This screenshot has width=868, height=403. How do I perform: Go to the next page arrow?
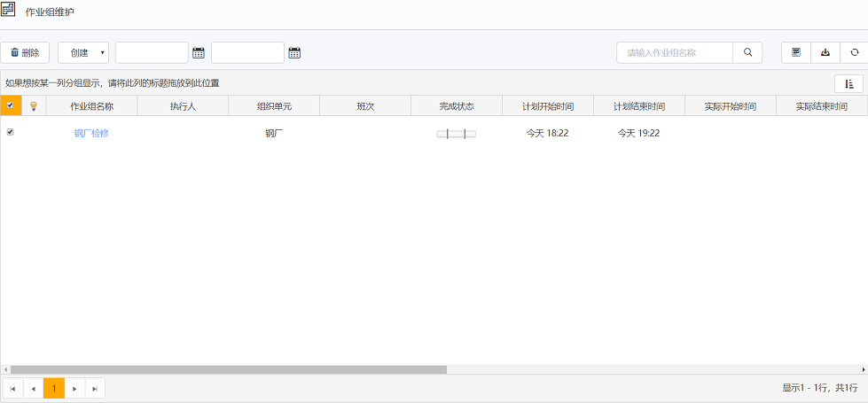pos(74,388)
